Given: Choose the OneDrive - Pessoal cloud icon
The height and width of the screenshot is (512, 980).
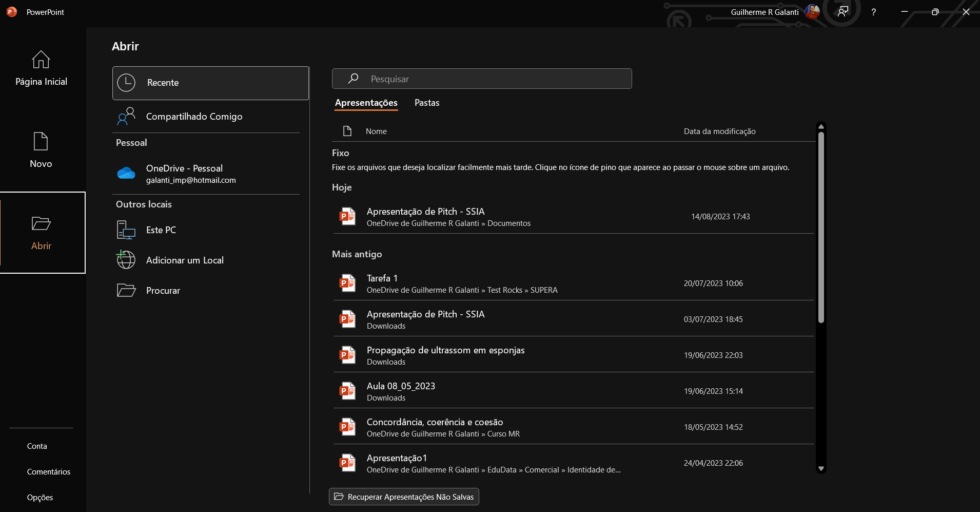Looking at the screenshot, I should click(x=126, y=174).
